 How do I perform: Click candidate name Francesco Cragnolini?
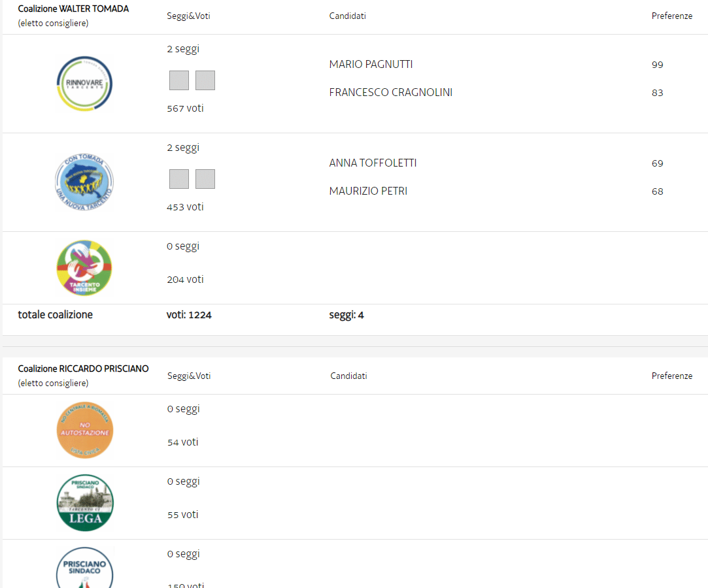point(390,93)
